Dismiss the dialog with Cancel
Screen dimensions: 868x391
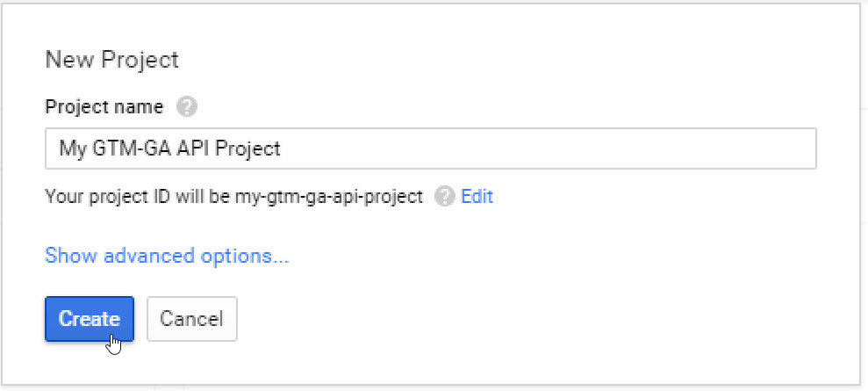click(191, 318)
